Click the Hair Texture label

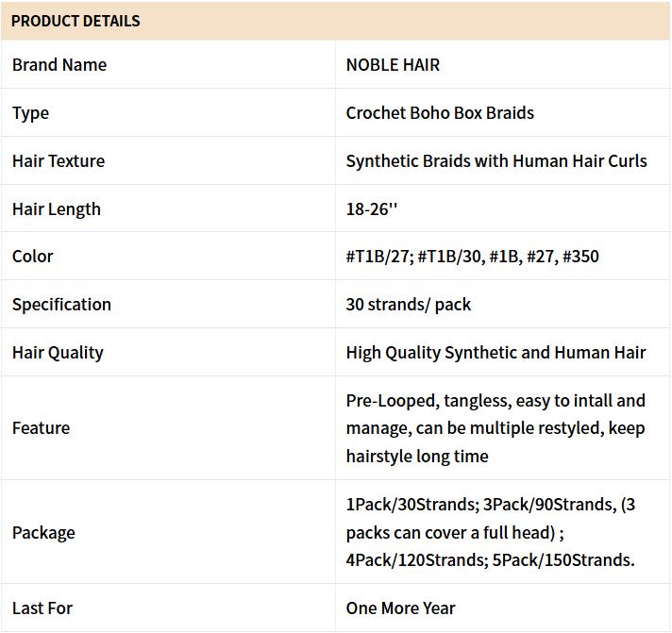point(59,161)
